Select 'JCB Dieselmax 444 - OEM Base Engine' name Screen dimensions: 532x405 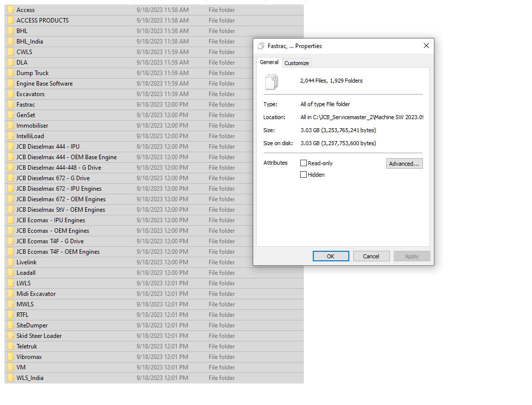(x=67, y=157)
